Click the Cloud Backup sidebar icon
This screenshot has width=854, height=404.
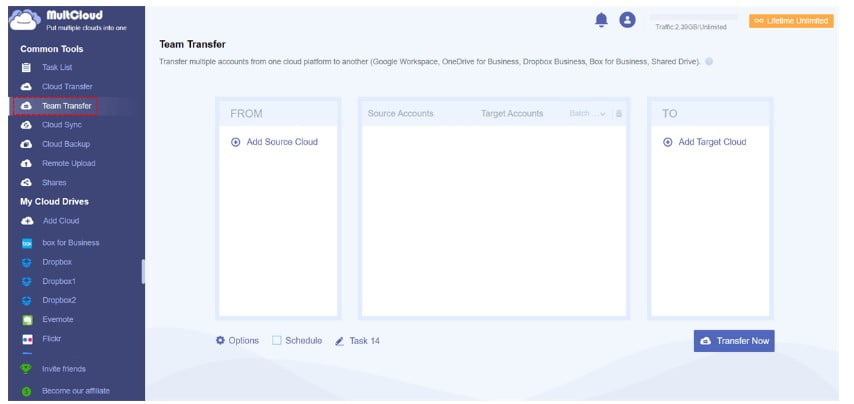tap(26, 144)
